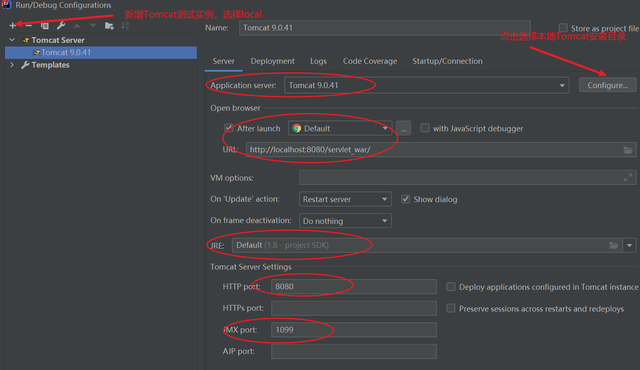
Task: Toggle the After launch checkbox
Action: (x=229, y=128)
